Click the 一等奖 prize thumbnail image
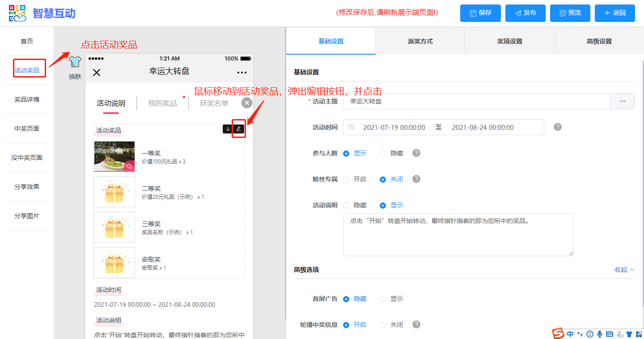 (114, 156)
